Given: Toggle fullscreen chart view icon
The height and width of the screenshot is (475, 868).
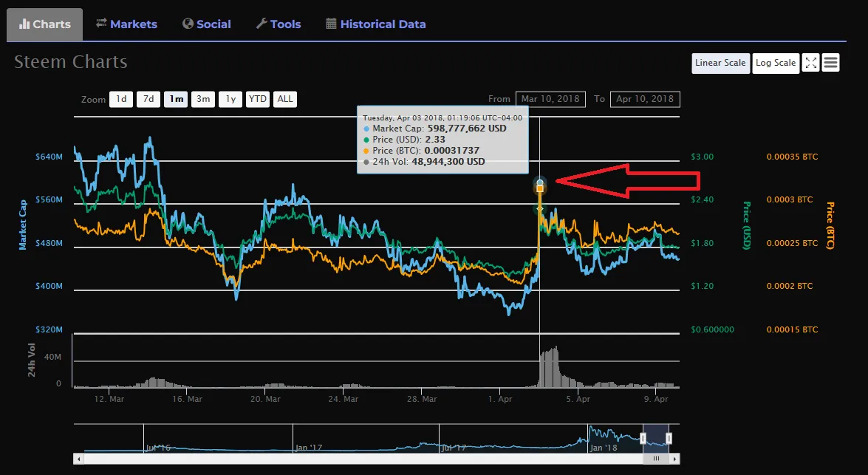Looking at the screenshot, I should [811, 63].
